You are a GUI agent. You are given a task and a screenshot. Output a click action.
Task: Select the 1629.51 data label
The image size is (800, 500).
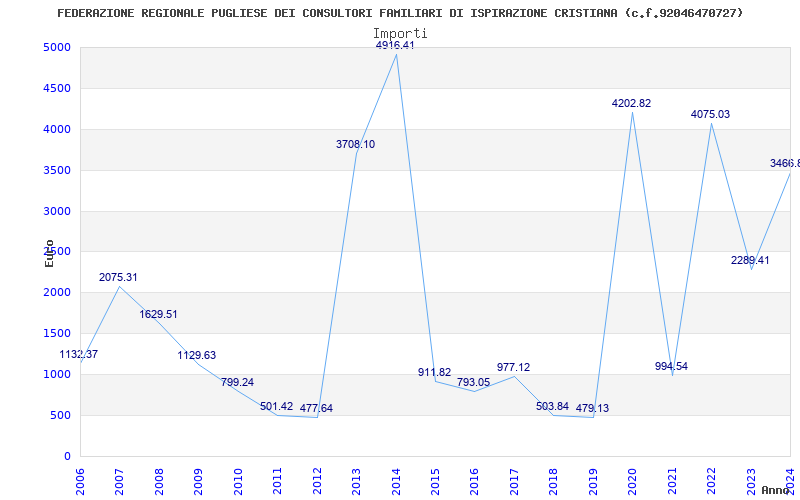coord(158,314)
